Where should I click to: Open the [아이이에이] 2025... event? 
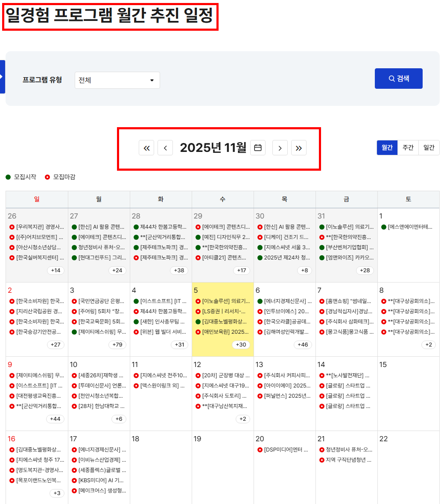click(x=284, y=386)
